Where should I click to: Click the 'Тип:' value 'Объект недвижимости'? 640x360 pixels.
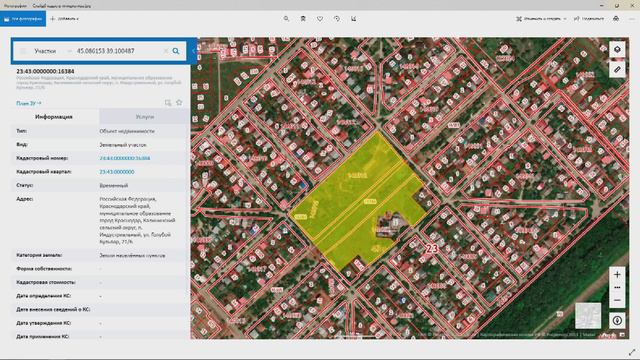coord(127,131)
